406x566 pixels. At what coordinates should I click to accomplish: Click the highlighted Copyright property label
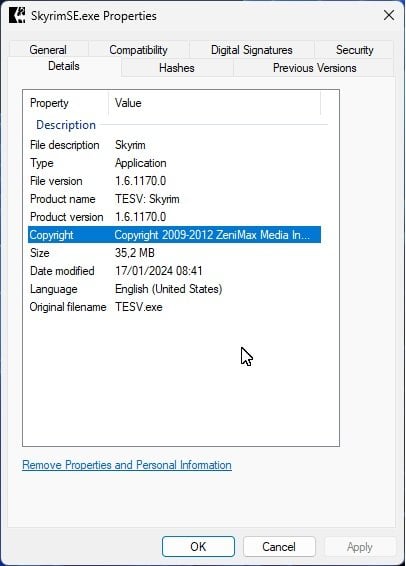click(x=52, y=235)
